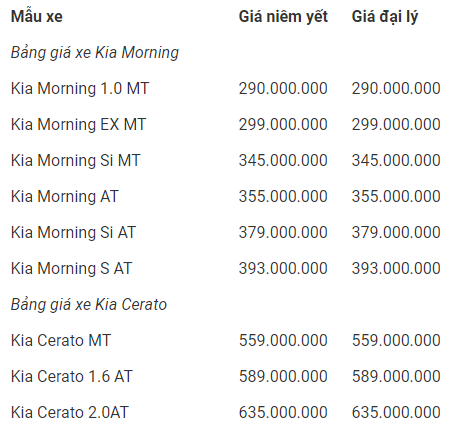
Task: Click the Giá đại lý column header
Action: coord(385,17)
